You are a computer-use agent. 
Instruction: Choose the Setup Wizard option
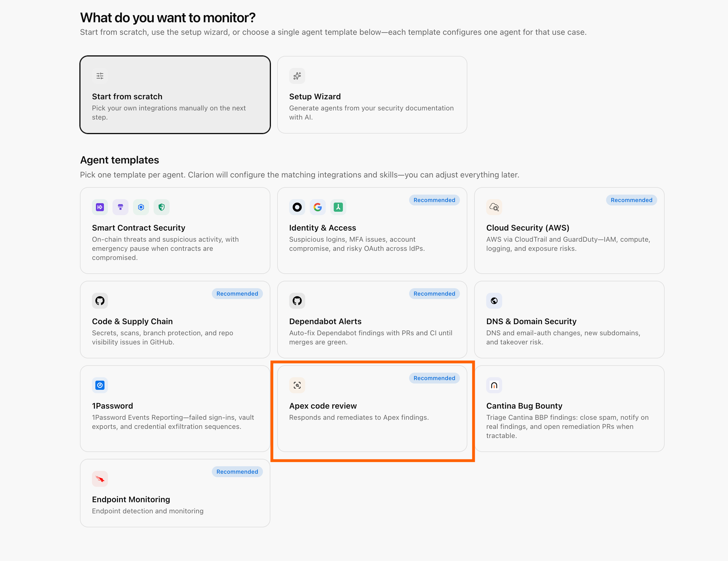pyautogui.click(x=372, y=95)
